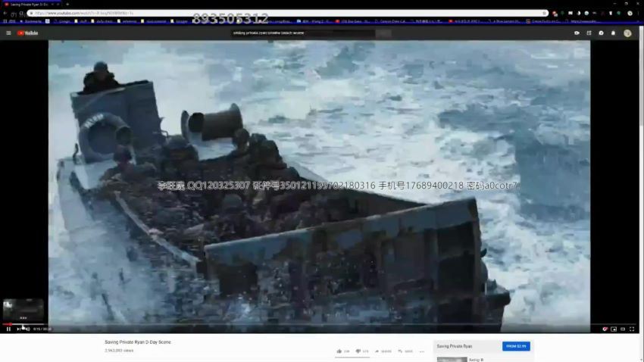Click the YouTube search box

click(303, 33)
